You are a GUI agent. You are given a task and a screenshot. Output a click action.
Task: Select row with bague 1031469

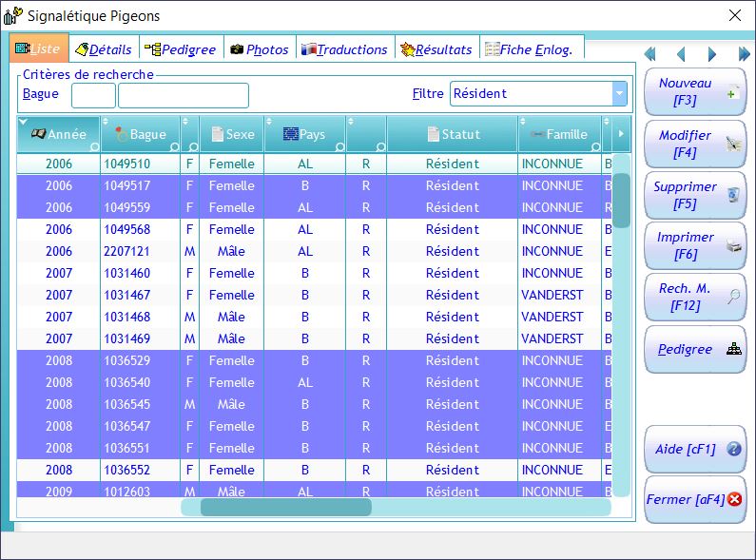pyautogui.click(x=315, y=338)
